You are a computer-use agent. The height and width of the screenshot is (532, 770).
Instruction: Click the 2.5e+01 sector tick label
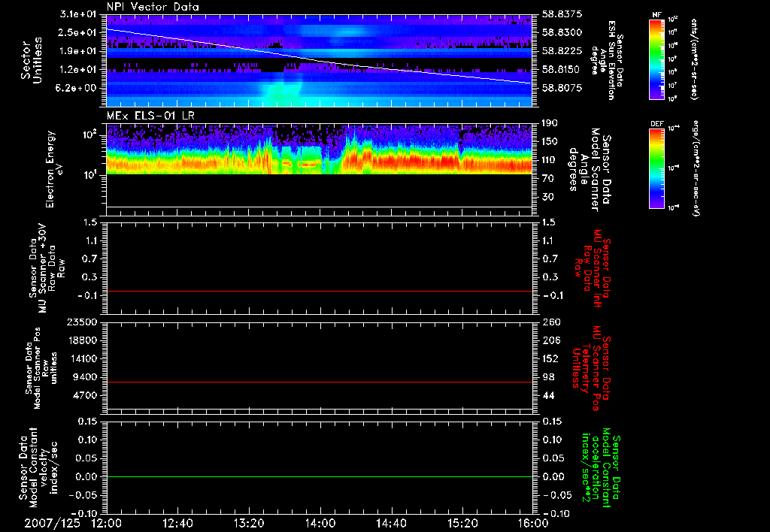tap(78, 32)
